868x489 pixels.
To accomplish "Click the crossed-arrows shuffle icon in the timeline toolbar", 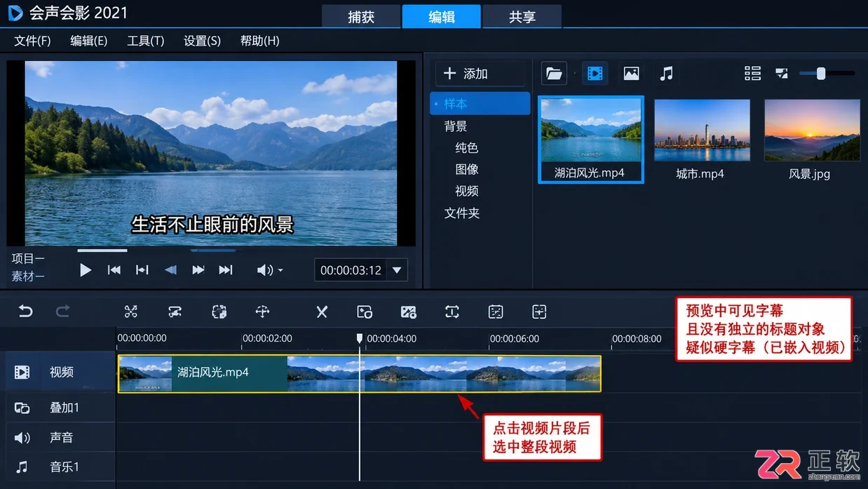I will tap(130, 312).
